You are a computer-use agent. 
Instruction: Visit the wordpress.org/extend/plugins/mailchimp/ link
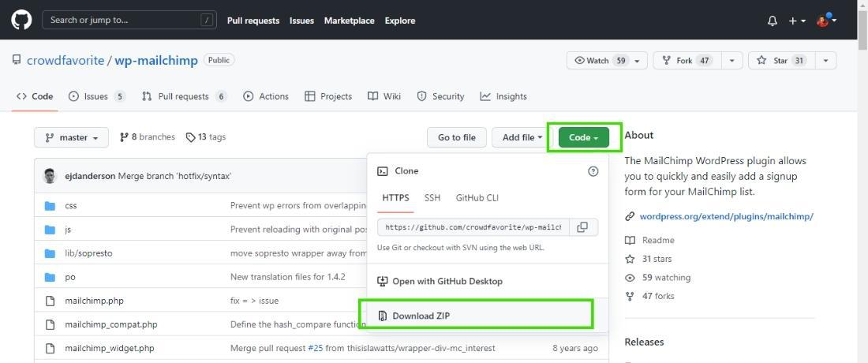click(x=726, y=217)
